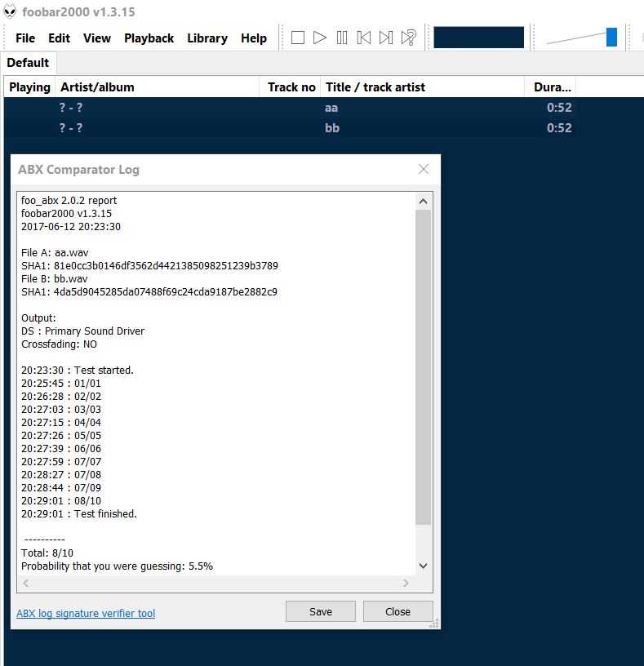
Task: Open the View menu
Action: (x=97, y=38)
